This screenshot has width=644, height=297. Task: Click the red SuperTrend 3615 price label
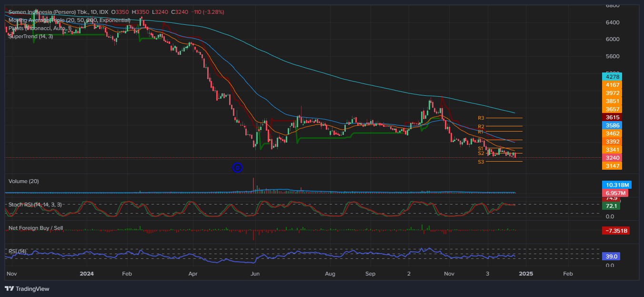612,117
